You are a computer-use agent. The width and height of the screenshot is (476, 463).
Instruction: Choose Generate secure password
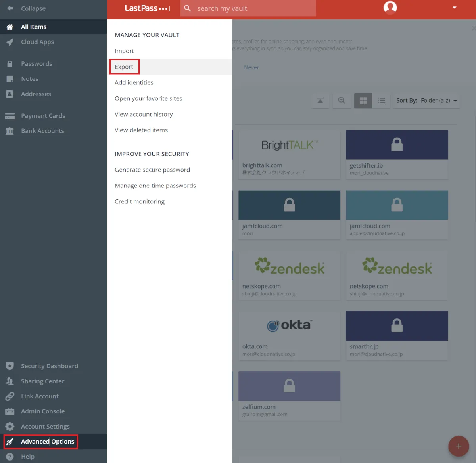click(152, 170)
